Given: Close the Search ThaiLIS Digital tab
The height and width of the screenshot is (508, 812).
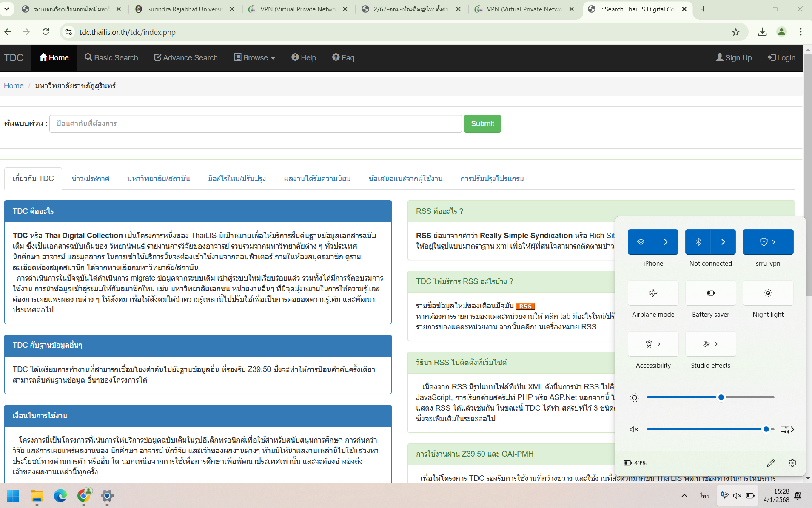Looking at the screenshot, I should tap(684, 9).
